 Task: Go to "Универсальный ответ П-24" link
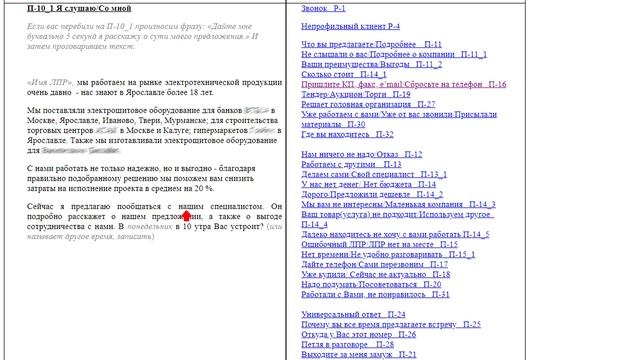pyautogui.click(x=353, y=314)
